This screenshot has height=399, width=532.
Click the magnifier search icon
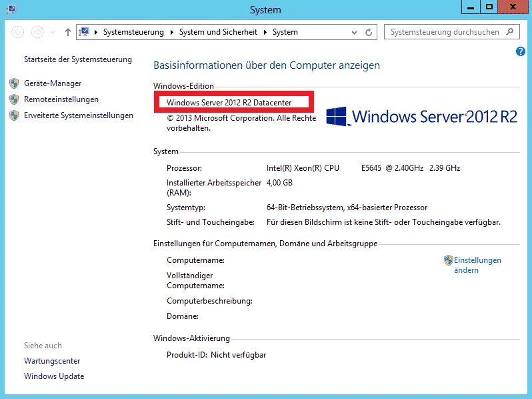click(x=509, y=32)
